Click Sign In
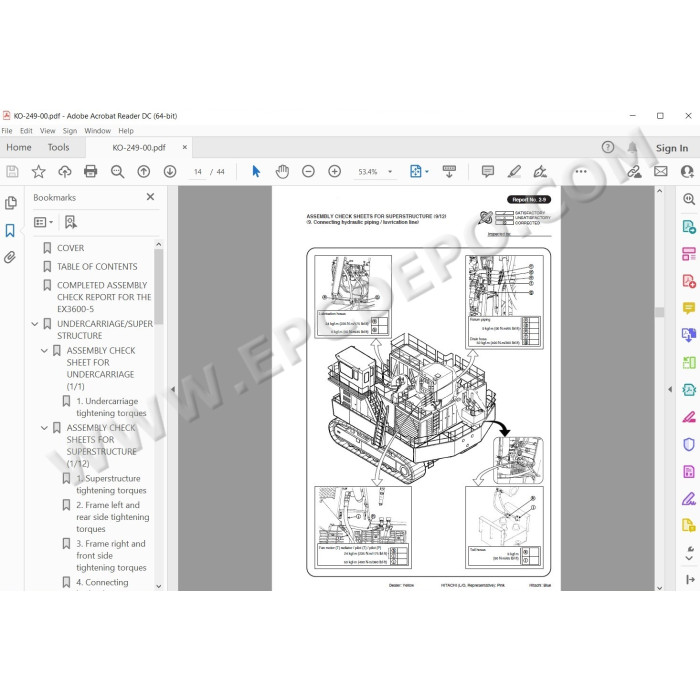The width and height of the screenshot is (700, 700). point(671,148)
